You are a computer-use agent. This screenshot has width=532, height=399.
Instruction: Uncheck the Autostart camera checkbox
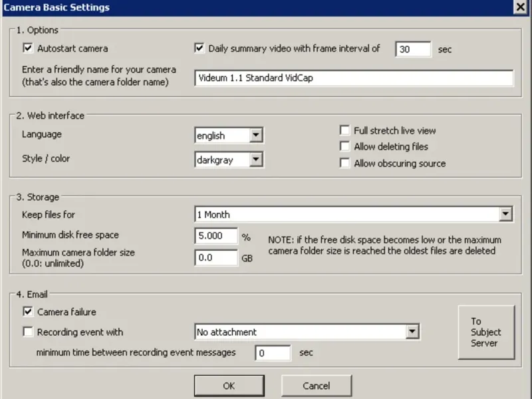point(28,49)
